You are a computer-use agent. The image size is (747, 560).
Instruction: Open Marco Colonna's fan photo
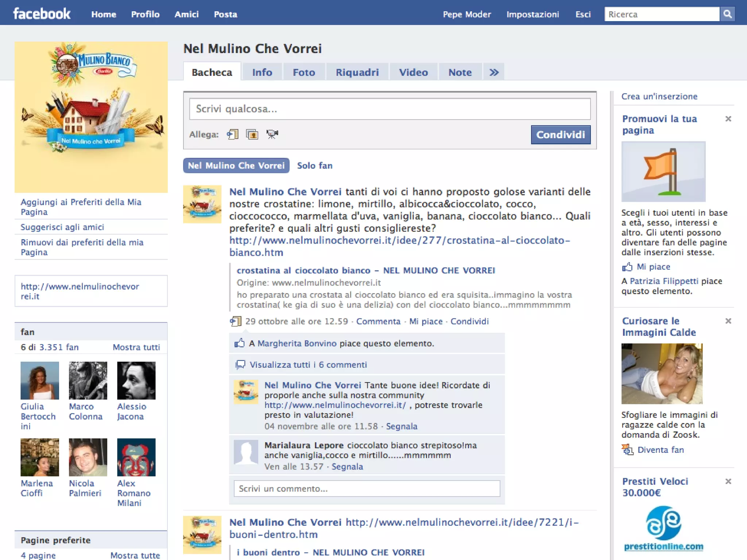click(88, 381)
